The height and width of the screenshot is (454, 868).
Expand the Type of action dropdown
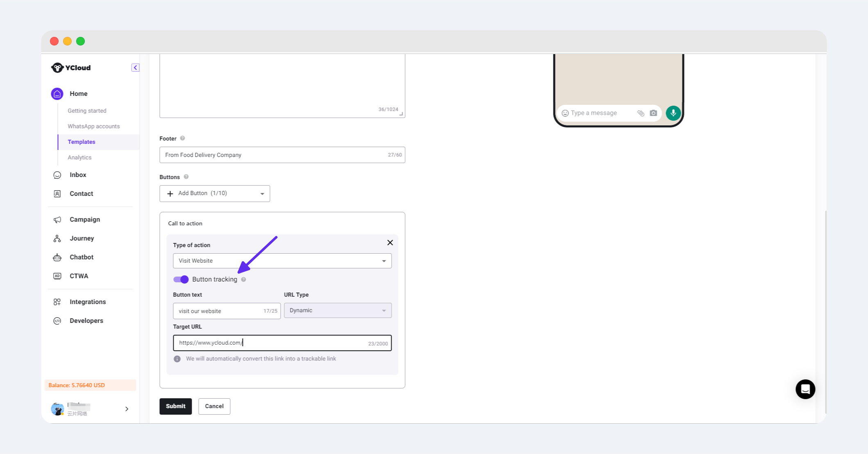point(282,261)
